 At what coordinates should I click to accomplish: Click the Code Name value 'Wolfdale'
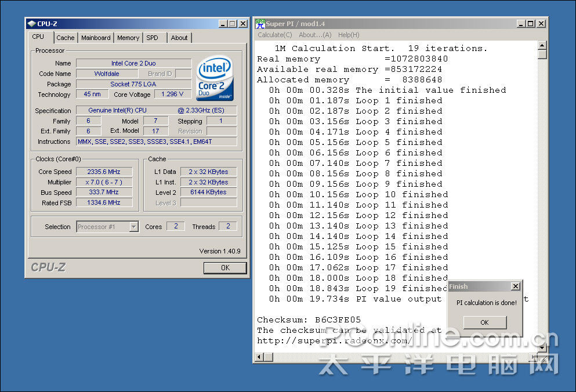point(107,74)
